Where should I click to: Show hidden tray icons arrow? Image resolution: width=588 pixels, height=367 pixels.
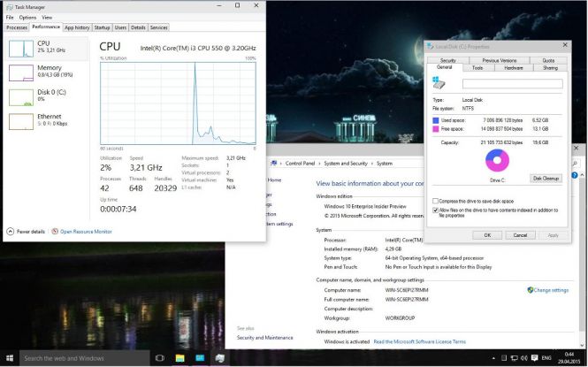493,358
